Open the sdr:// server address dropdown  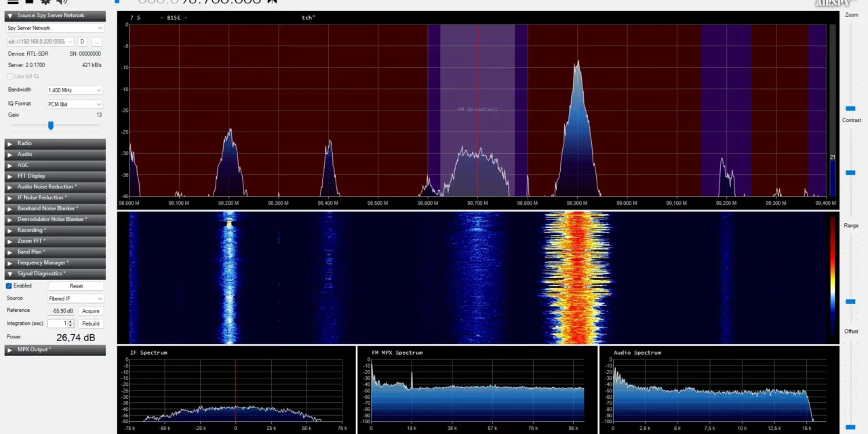(x=40, y=41)
